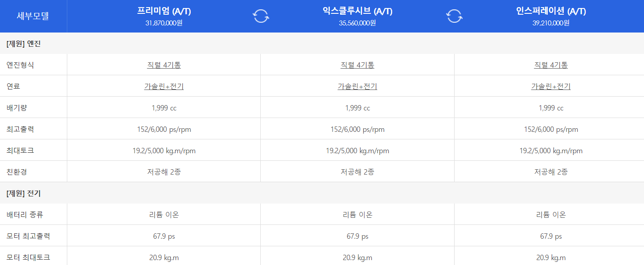Click 67.9 ps in 프리미엄 column
Image resolution: width=644 pixels, height=265 pixels.
pos(164,236)
